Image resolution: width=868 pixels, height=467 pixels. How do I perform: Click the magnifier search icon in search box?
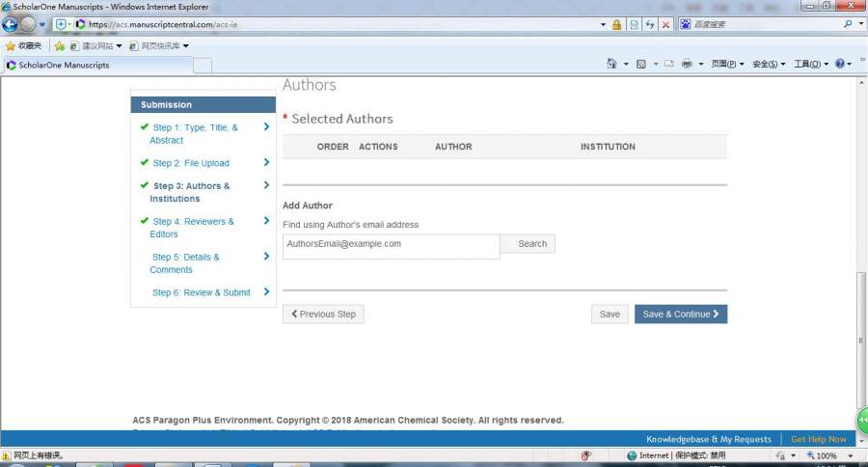pyautogui.click(x=848, y=24)
